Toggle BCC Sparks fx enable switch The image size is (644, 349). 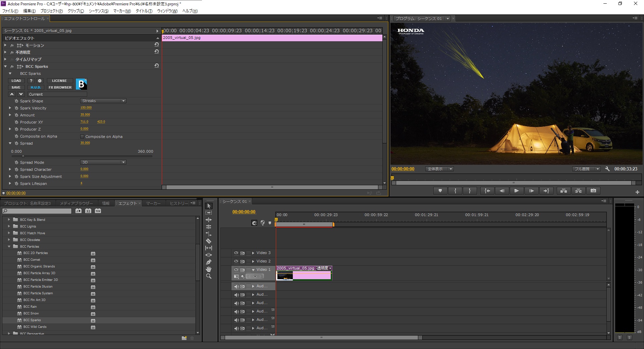[x=12, y=66]
